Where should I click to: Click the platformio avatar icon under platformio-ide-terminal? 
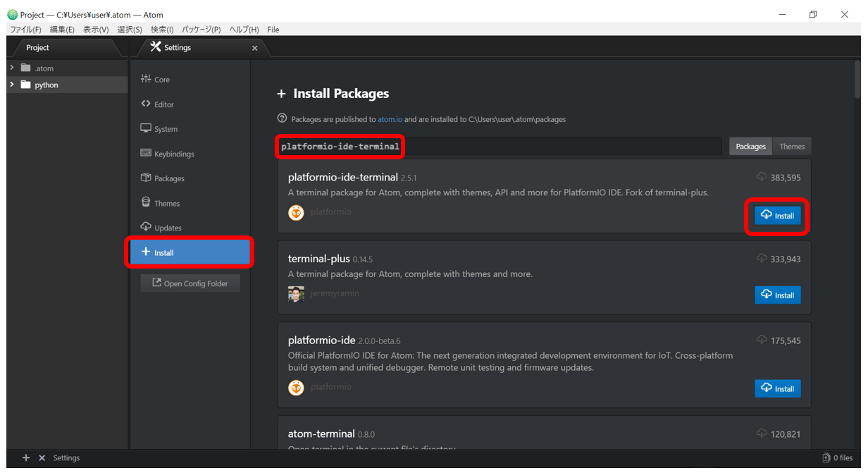(296, 212)
